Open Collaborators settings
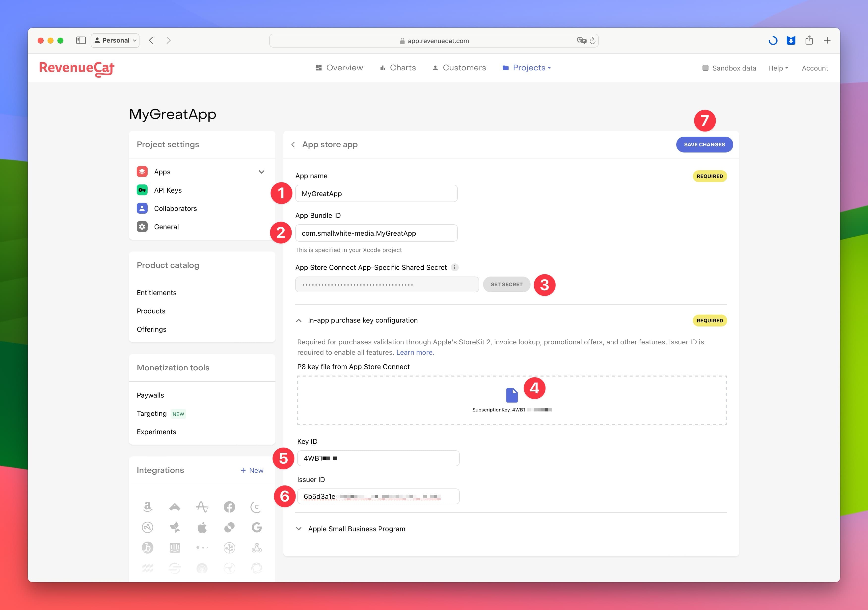The width and height of the screenshot is (868, 610). click(x=175, y=208)
